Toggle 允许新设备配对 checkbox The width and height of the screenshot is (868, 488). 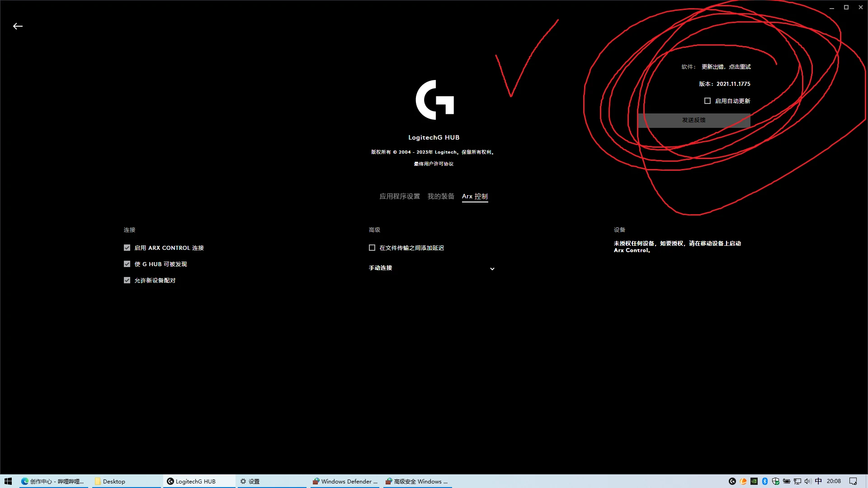coord(127,280)
